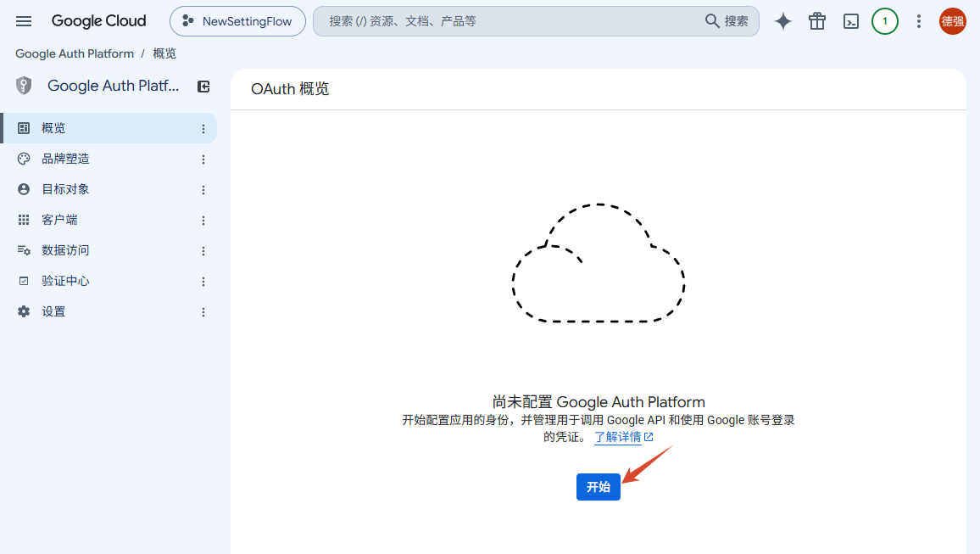Open the top bar more options menu

(918, 21)
